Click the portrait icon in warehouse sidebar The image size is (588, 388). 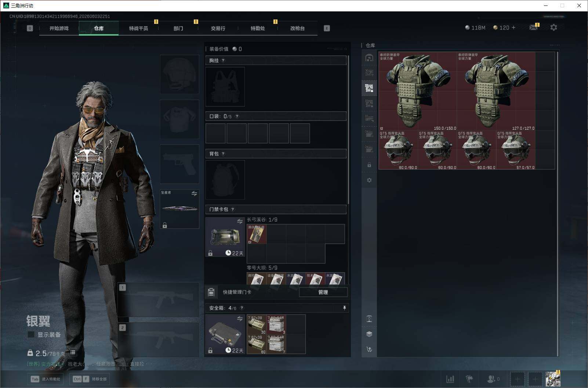tap(369, 319)
